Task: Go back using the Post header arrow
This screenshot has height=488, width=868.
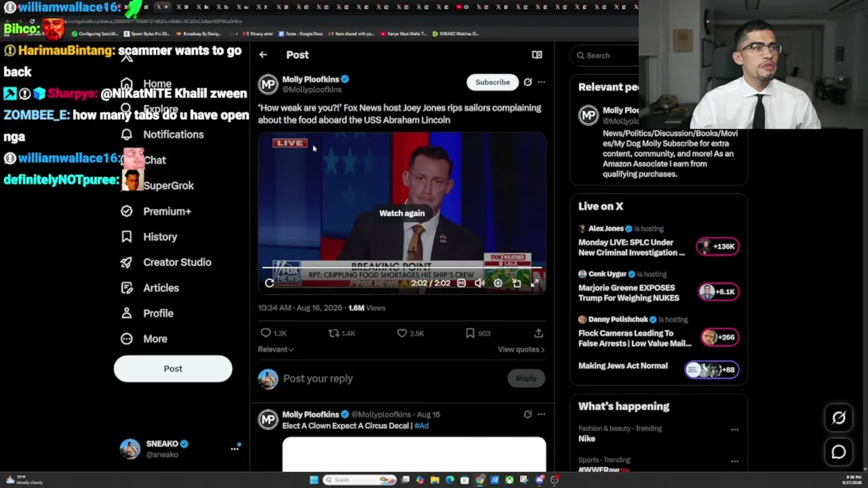Action: 263,55
